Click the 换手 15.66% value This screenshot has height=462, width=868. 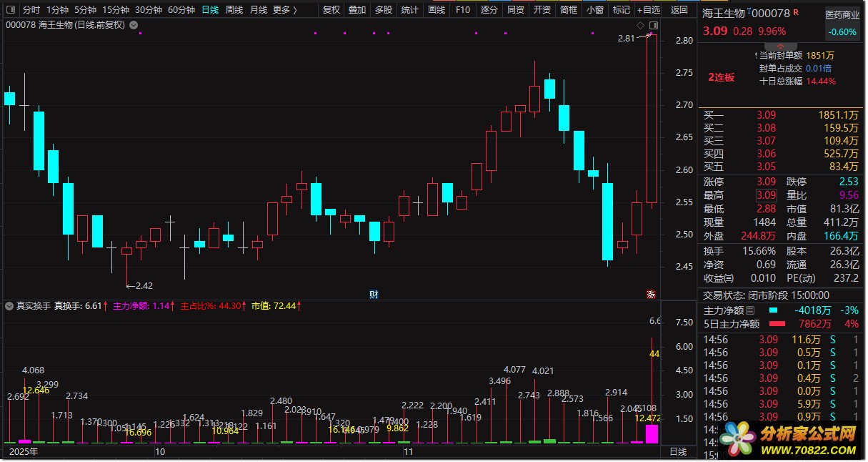pos(758,251)
